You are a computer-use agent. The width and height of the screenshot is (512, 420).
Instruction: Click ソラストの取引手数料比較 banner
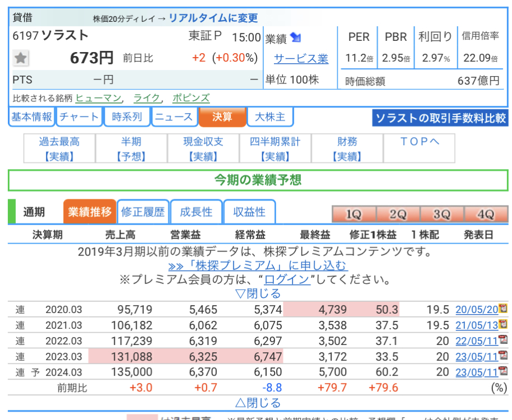click(x=440, y=118)
